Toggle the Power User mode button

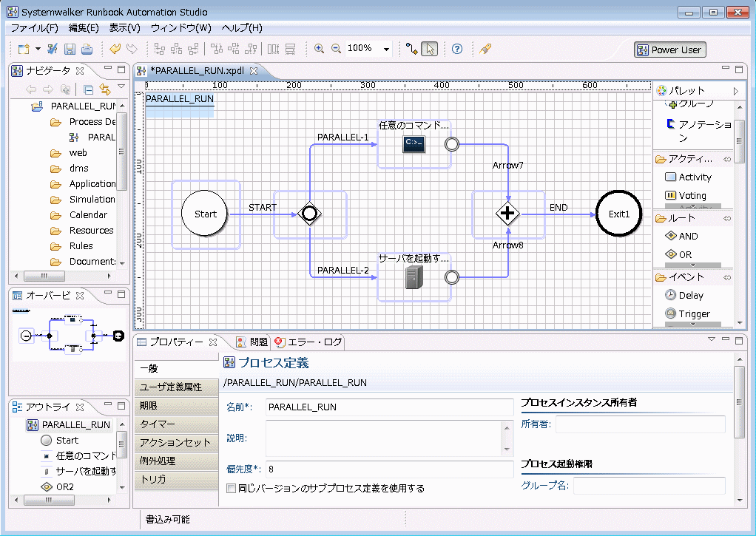(x=670, y=50)
